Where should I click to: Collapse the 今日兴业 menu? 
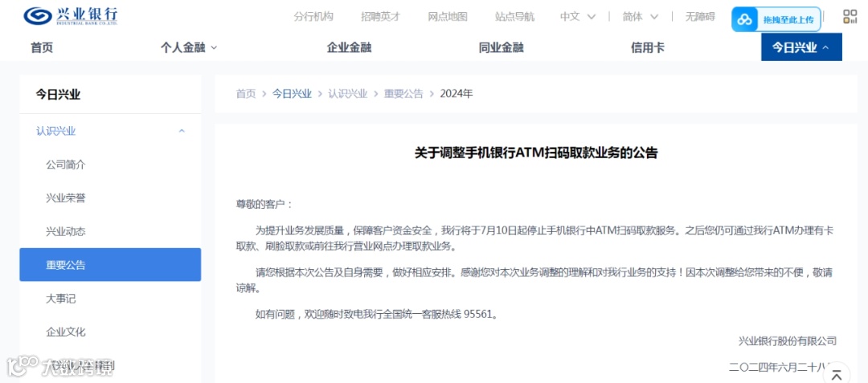[x=801, y=47]
